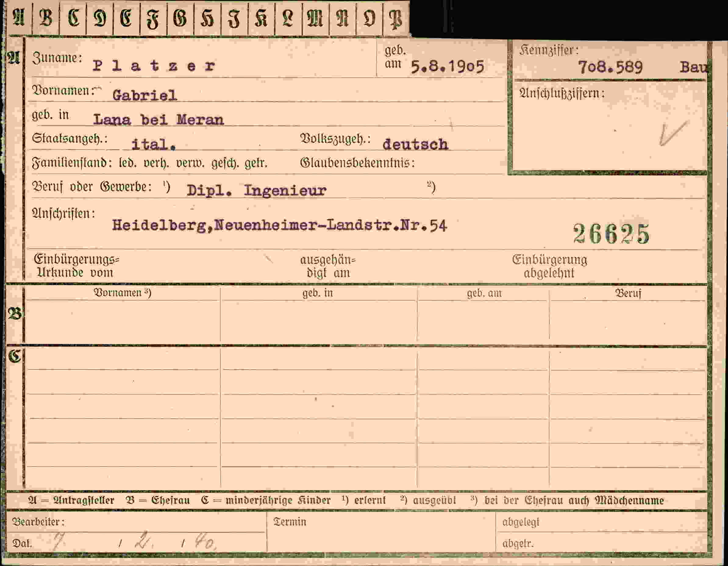Click the 'ausgehändigt am' label

[x=328, y=266]
